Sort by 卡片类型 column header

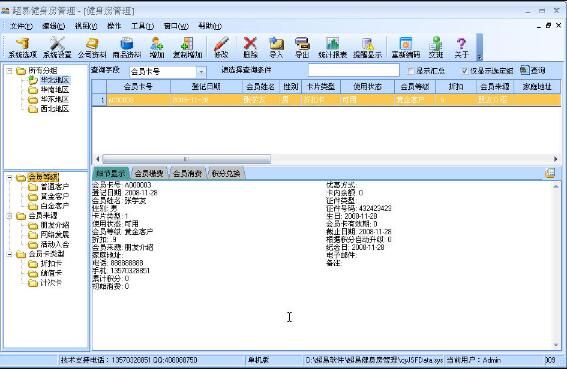click(321, 87)
